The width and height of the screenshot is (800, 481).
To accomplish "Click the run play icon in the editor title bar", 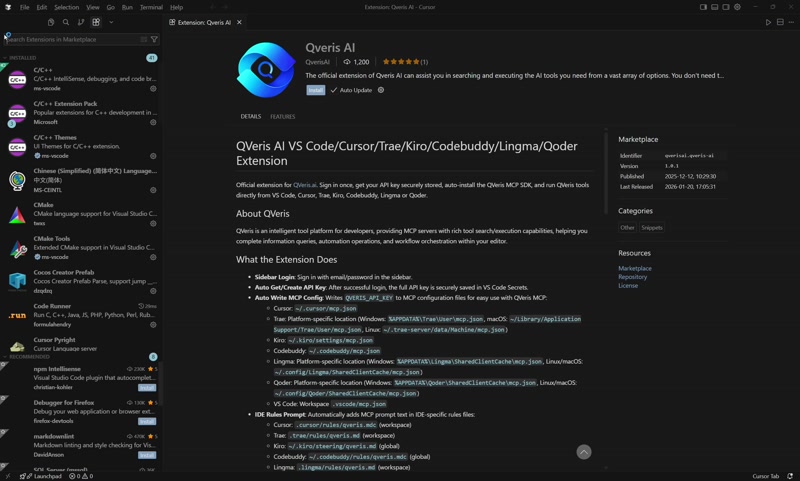I will click(768, 22).
